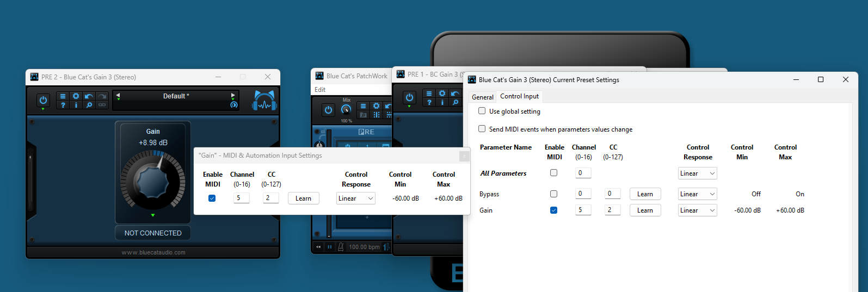Click PatchWork preset folder search icon

[x=363, y=115]
